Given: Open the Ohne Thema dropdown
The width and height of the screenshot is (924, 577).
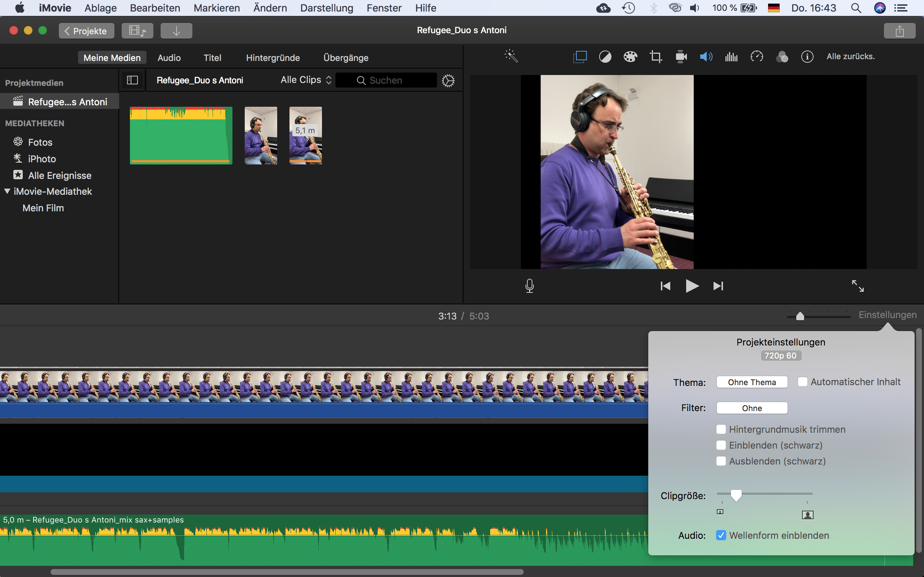Looking at the screenshot, I should point(751,382).
